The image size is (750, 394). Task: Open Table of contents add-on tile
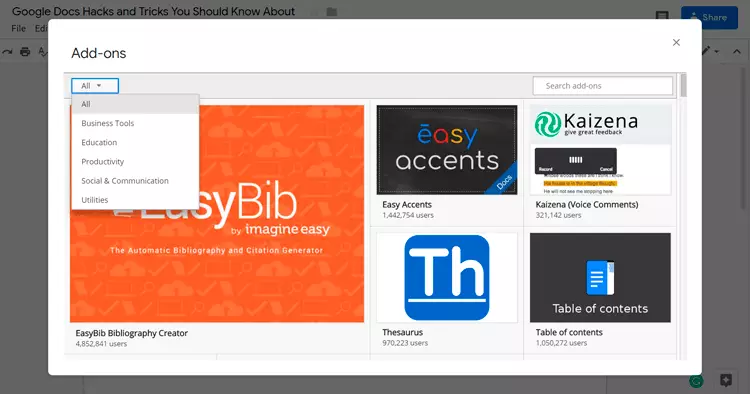[x=600, y=277]
